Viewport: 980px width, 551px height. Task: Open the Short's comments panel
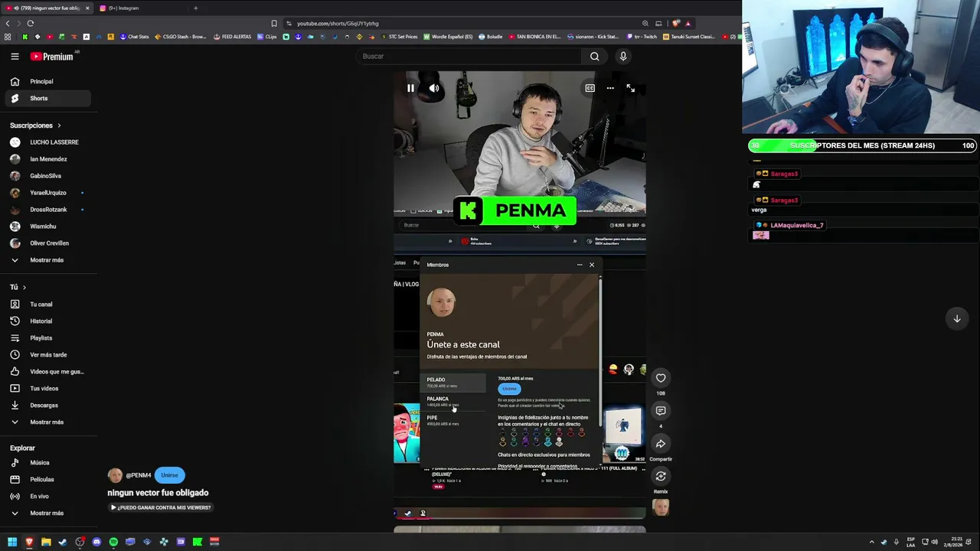tap(661, 411)
